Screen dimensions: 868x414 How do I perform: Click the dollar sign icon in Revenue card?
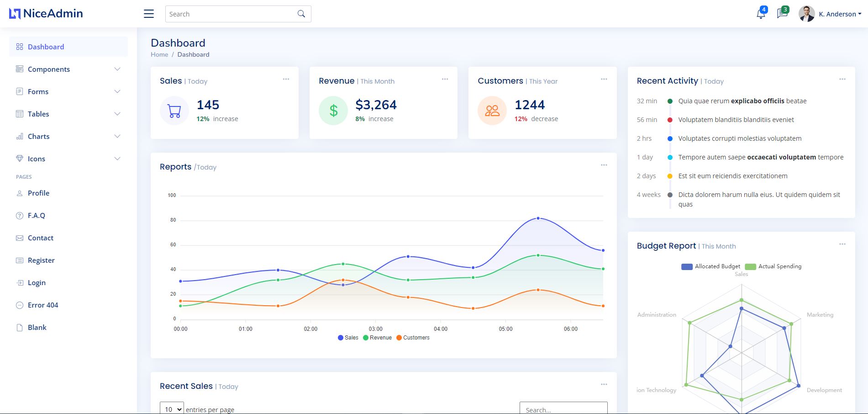(x=333, y=111)
